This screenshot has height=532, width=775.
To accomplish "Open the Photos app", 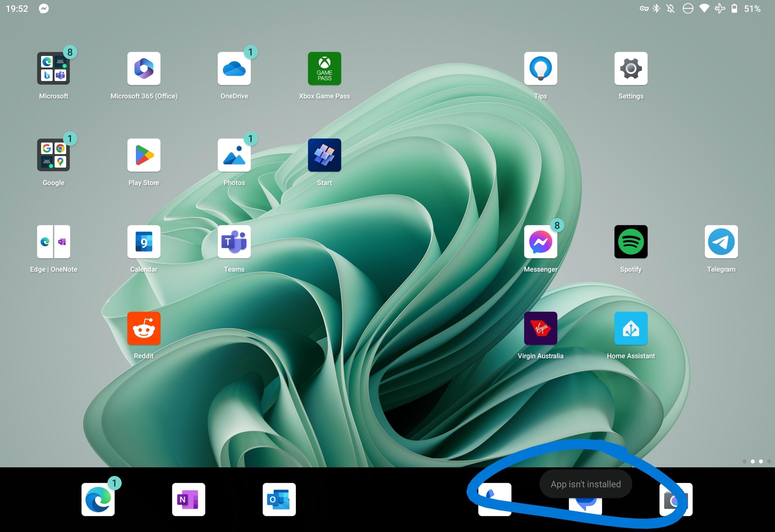I will [x=234, y=155].
